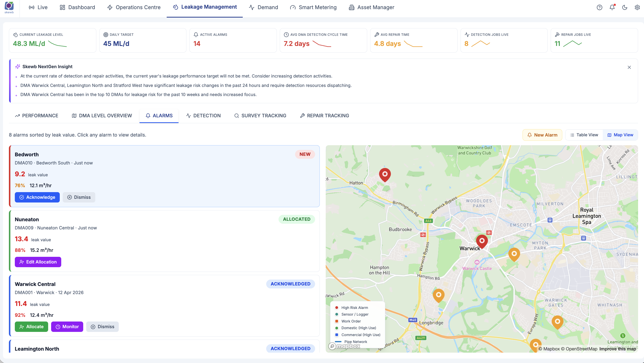Toggle dark mode moon icon
The height and width of the screenshot is (363, 644).
pyautogui.click(x=624, y=7)
